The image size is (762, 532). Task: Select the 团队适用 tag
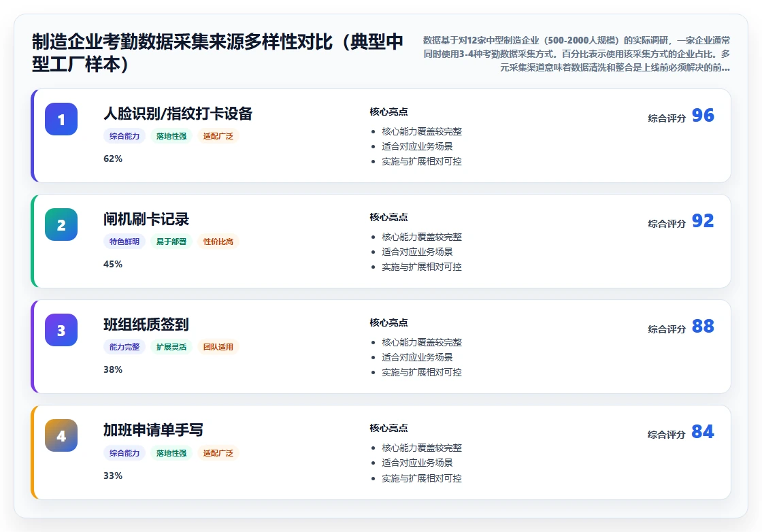coord(218,347)
